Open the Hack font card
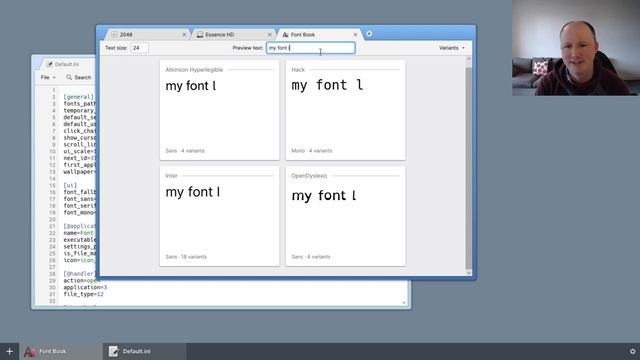Screen dimensions: 640x360 345,110
